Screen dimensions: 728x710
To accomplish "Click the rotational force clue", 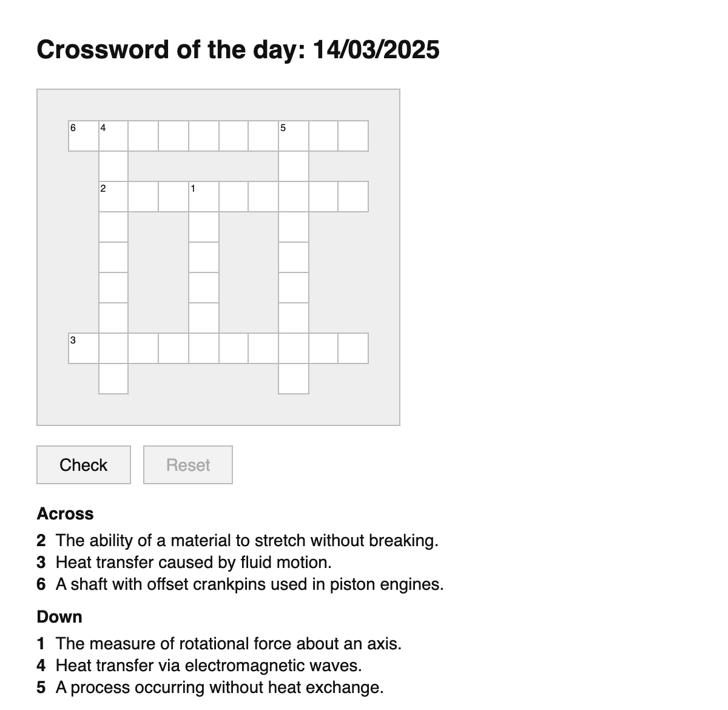I will [x=228, y=643].
